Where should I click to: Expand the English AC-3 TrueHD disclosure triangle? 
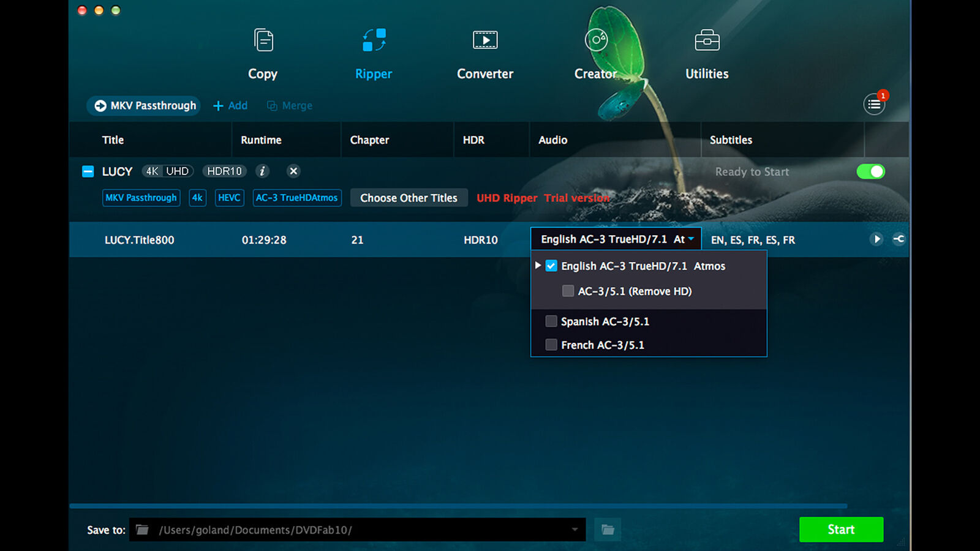[x=538, y=265]
